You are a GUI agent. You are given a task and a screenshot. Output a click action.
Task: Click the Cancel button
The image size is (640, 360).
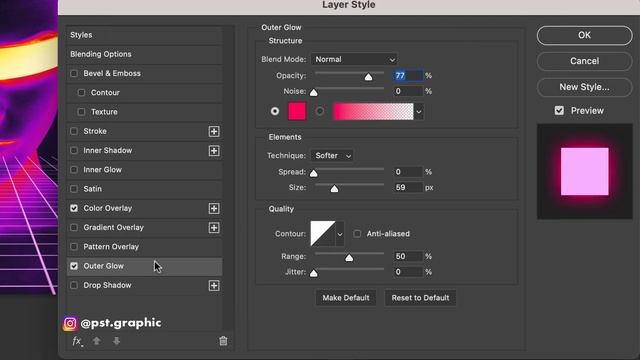[x=584, y=61]
